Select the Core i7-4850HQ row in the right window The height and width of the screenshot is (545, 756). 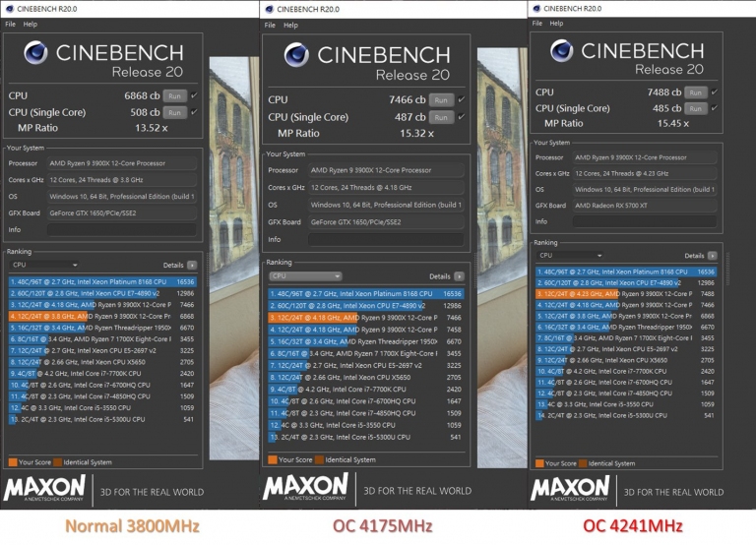tap(626, 394)
